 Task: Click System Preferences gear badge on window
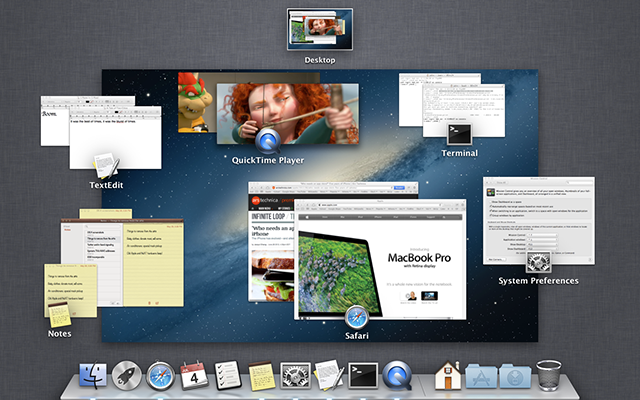click(539, 262)
